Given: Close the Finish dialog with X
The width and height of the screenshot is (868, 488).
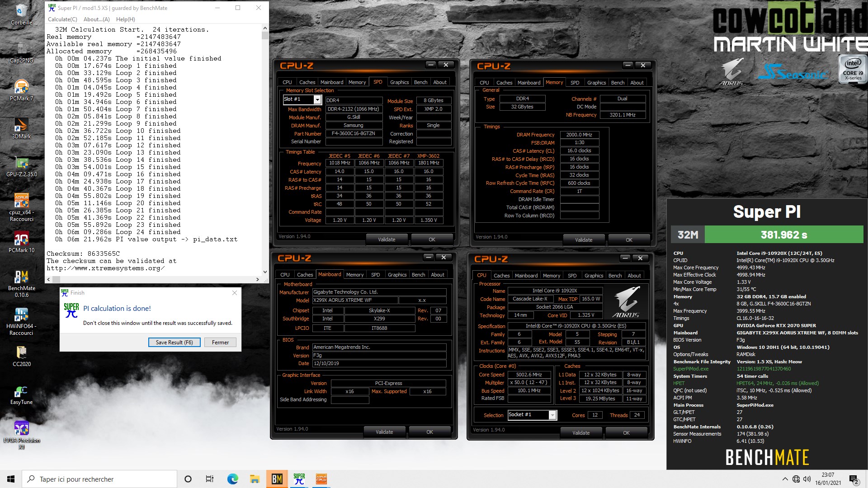Looking at the screenshot, I should (x=234, y=293).
